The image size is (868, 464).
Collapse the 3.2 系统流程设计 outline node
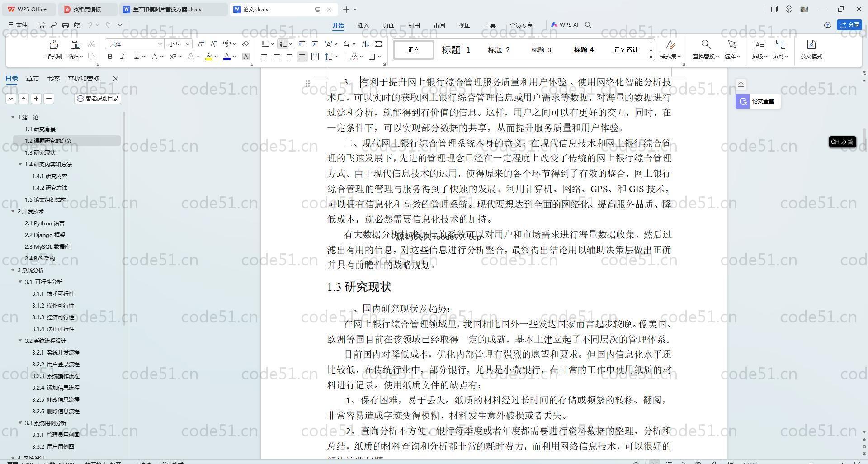[x=20, y=341]
